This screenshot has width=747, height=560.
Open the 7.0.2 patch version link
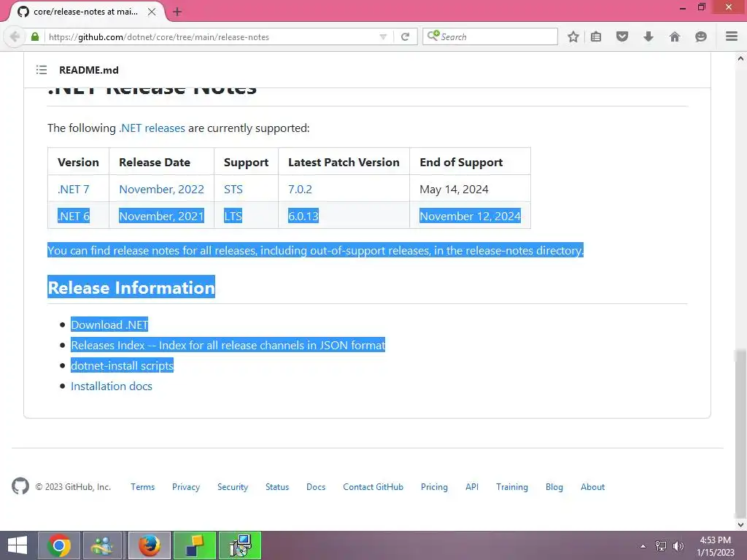300,189
